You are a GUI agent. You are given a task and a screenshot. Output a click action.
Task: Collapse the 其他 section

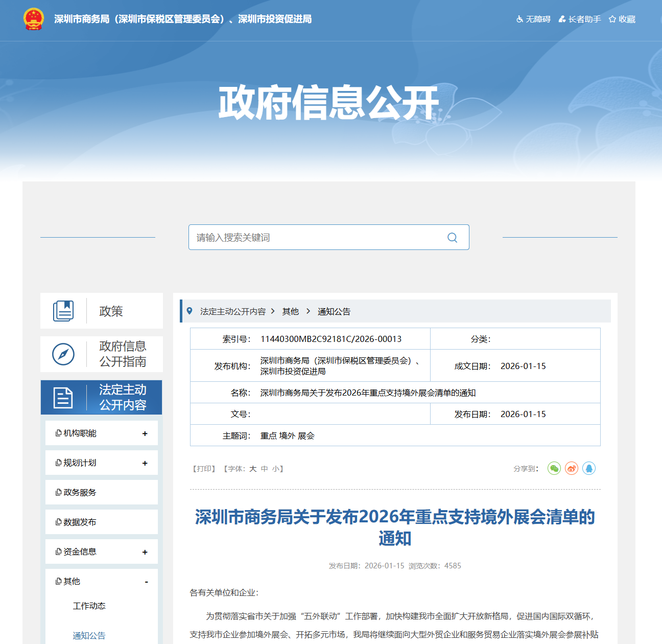[146, 582]
